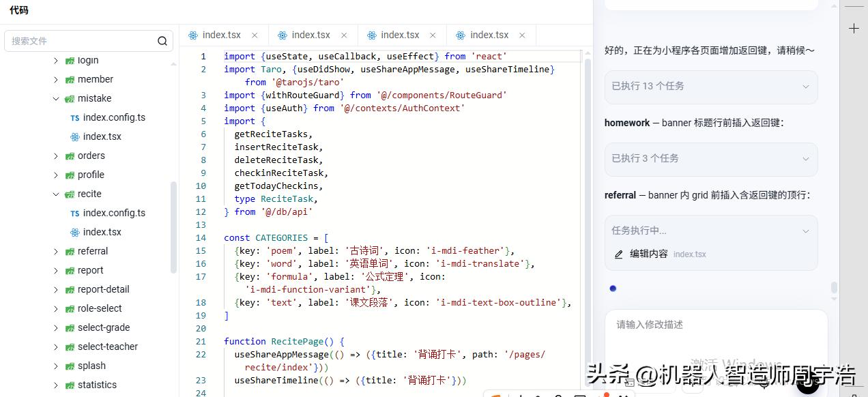The width and height of the screenshot is (868, 397).
Task: Collapse the 任务执行中 panel chevron
Action: pyautogui.click(x=806, y=231)
